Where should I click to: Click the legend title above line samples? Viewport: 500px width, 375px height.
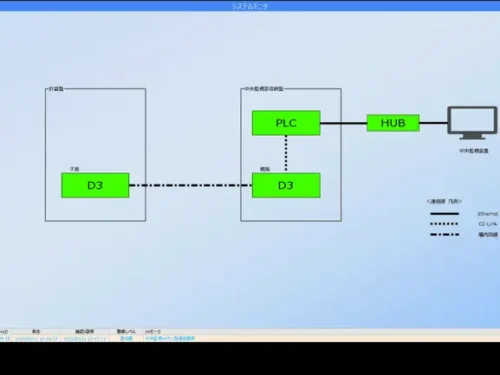[444, 201]
